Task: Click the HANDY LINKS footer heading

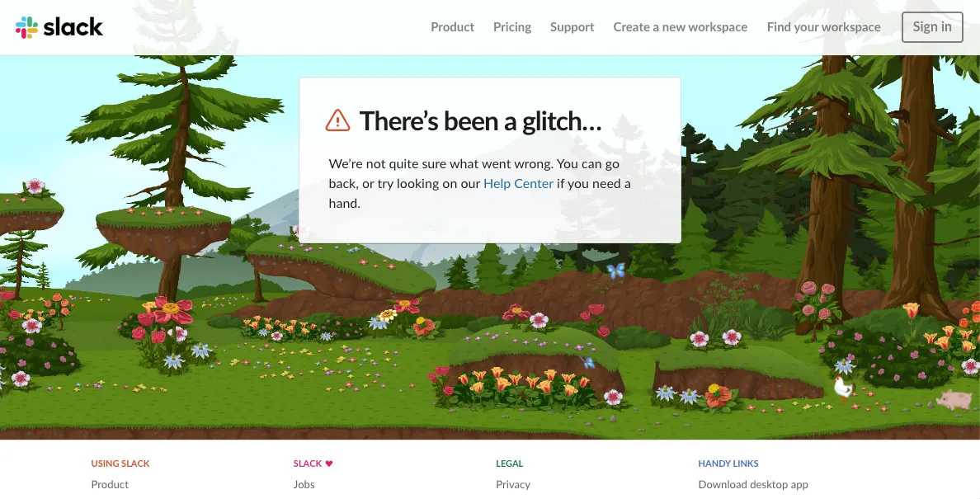Action: [728, 464]
